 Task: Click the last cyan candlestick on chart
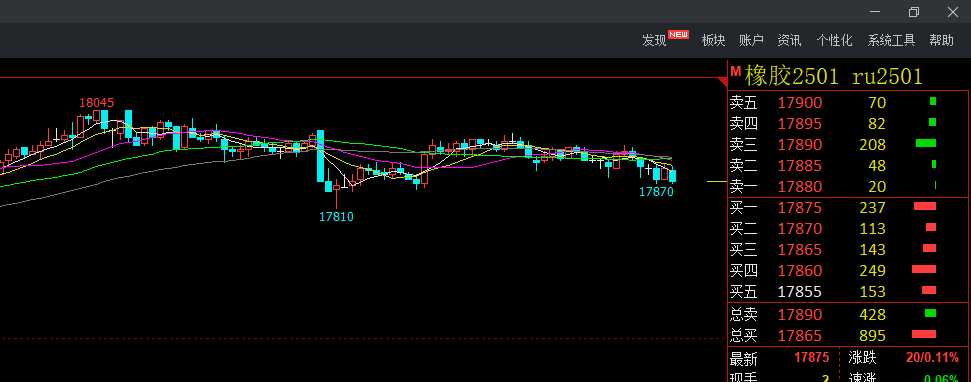coord(673,176)
